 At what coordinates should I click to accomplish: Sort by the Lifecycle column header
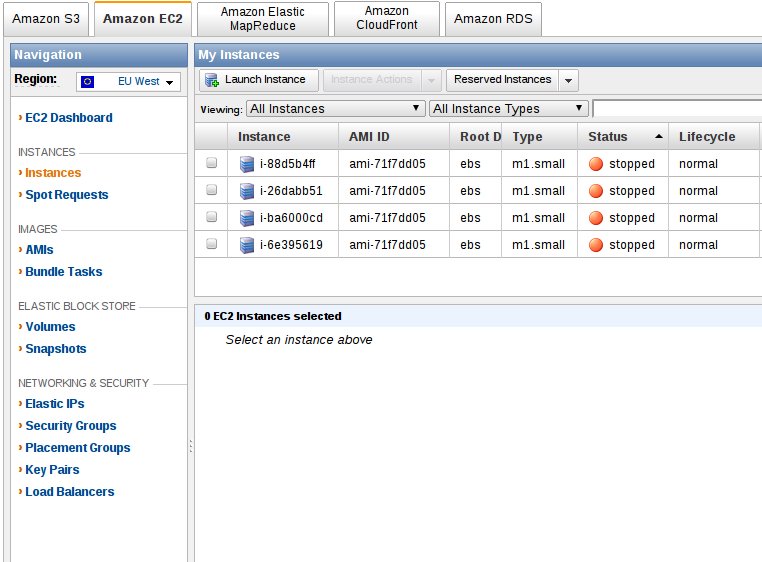click(713, 137)
